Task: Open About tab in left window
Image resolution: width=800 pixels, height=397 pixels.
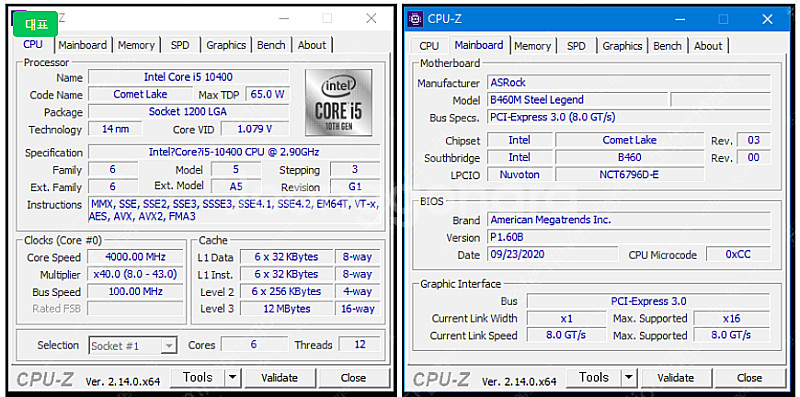Action: (x=312, y=45)
